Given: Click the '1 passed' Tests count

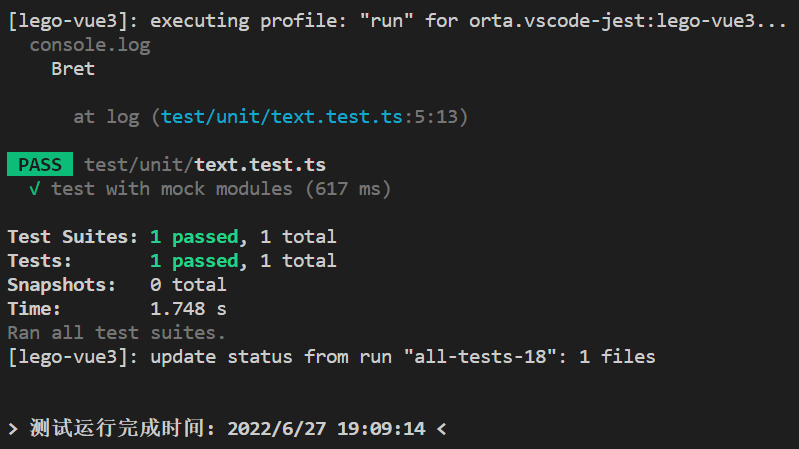Looking at the screenshot, I should click(x=194, y=261).
